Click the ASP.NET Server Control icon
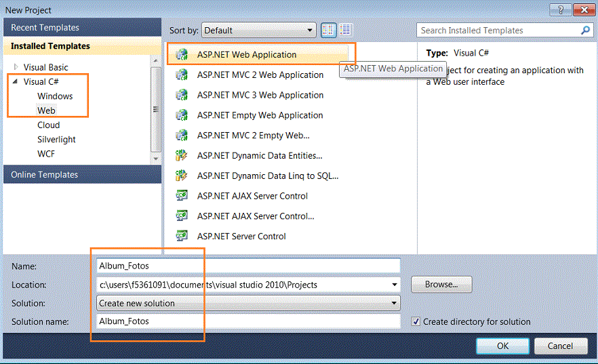 click(182, 237)
